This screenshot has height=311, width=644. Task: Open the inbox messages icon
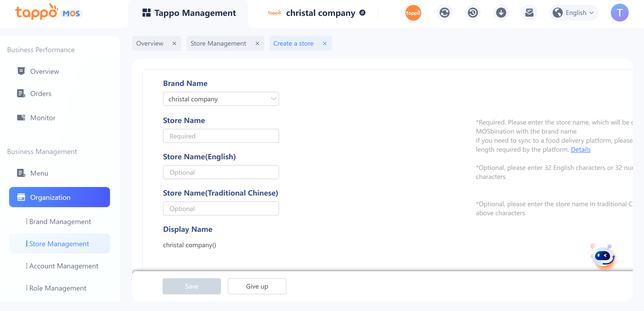coord(529,13)
